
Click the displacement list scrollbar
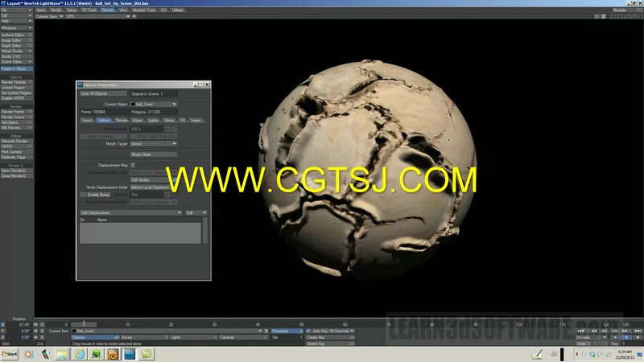point(205,230)
